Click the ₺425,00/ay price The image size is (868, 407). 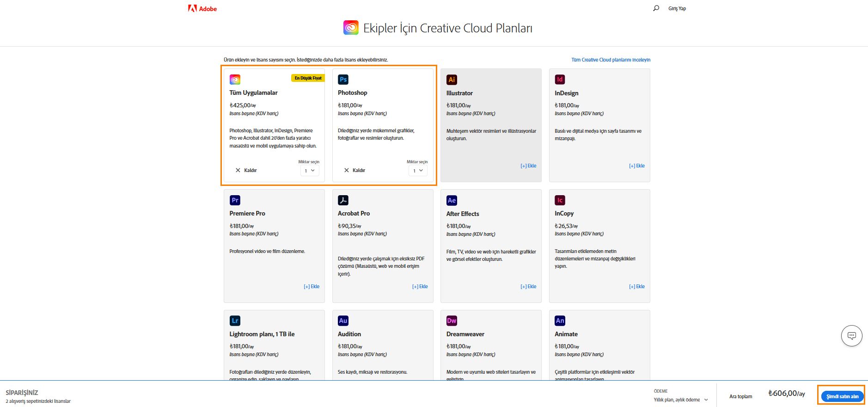click(243, 105)
